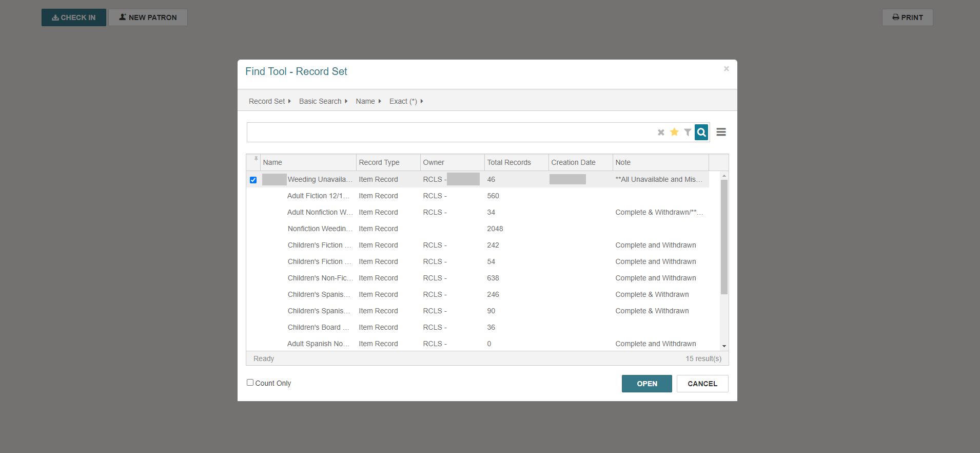This screenshot has width=980, height=453.
Task: Click the 'Complete & Withdrawn/**…' note
Action: coord(659,212)
